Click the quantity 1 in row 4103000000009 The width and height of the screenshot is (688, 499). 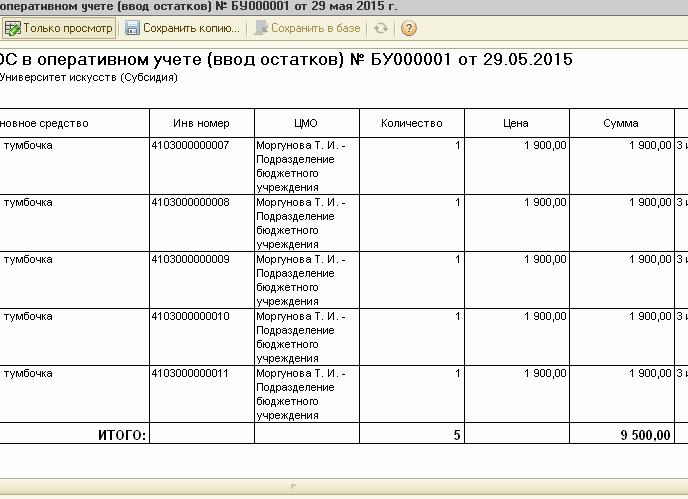click(x=457, y=259)
